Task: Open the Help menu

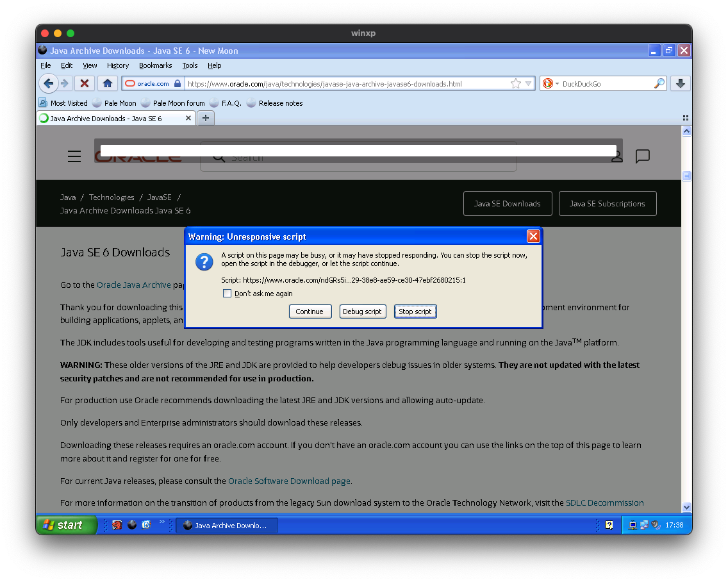Action: click(214, 65)
